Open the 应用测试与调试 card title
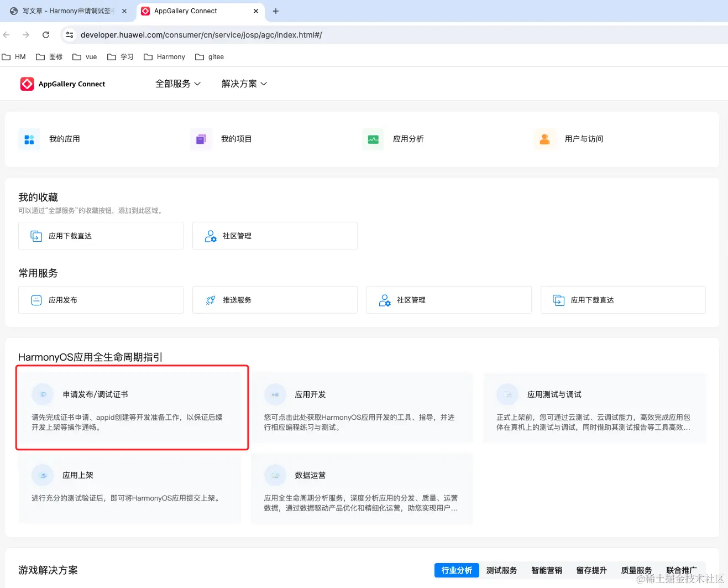This screenshot has height=588, width=728. (x=554, y=394)
